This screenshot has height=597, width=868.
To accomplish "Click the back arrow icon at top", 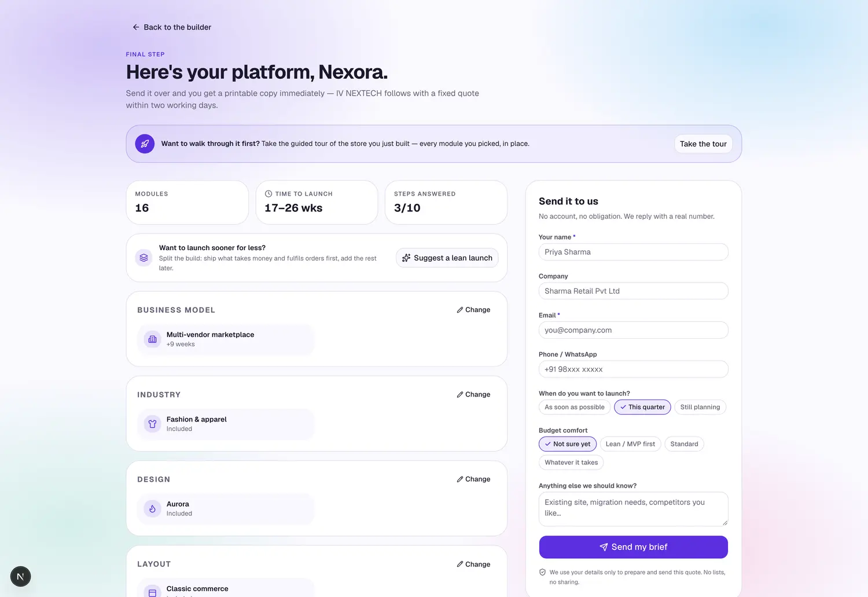I will pos(136,27).
